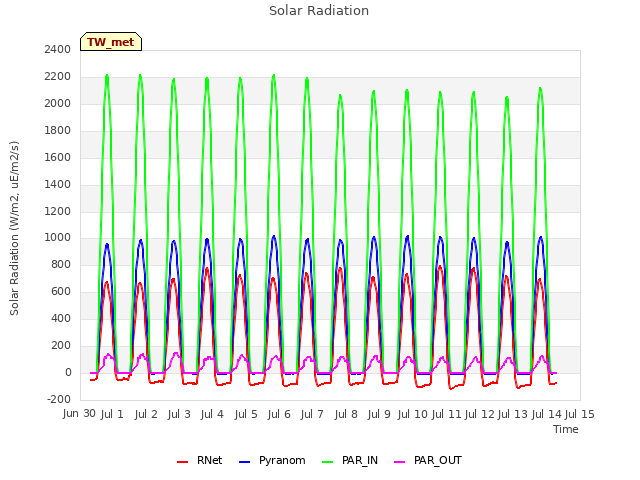Click the 1200 y-axis tick label

coord(58,211)
